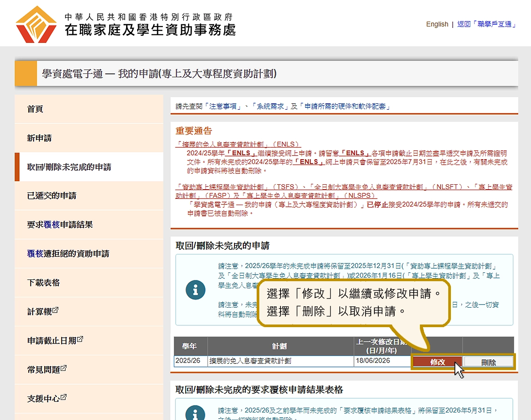Click the info icon in the review form notice

click(x=196, y=413)
